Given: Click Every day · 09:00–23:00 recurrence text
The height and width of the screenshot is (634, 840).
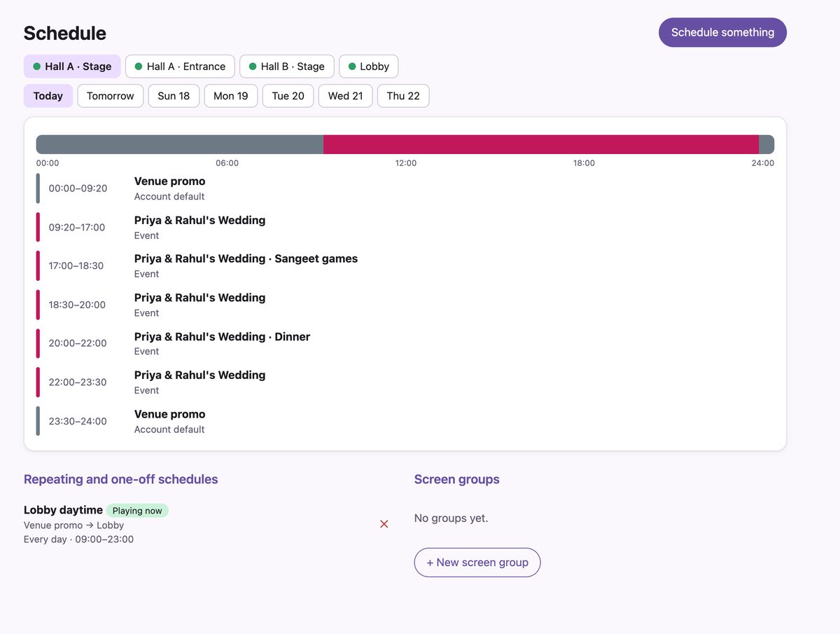Looking at the screenshot, I should pos(78,539).
